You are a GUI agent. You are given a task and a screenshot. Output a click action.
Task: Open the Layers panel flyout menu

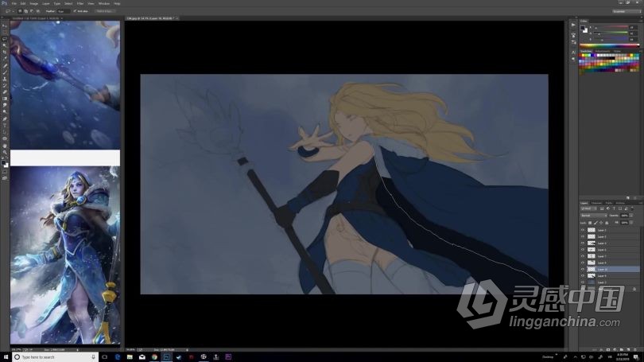click(641, 203)
